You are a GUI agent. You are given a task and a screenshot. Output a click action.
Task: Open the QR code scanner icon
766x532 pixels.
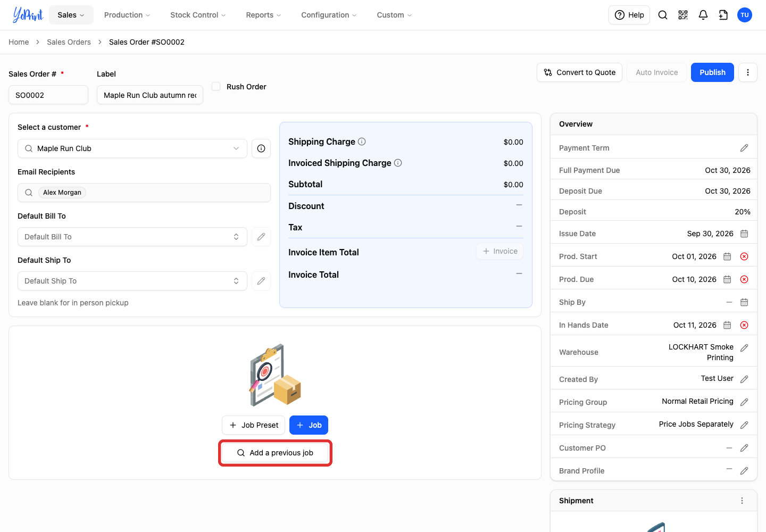click(x=683, y=15)
